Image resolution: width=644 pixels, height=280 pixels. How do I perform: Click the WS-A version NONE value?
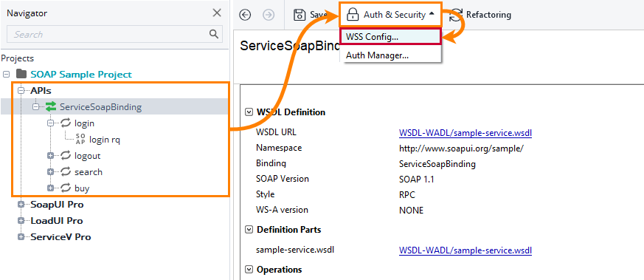click(411, 210)
